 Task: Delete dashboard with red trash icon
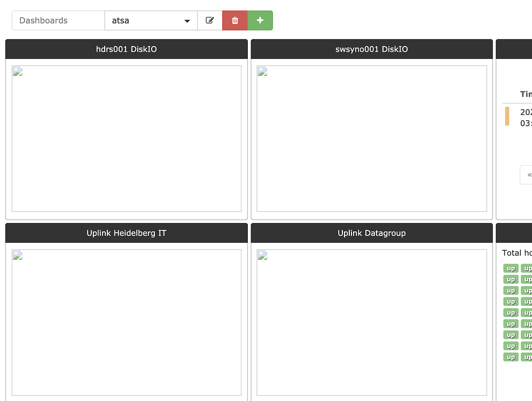tap(235, 20)
